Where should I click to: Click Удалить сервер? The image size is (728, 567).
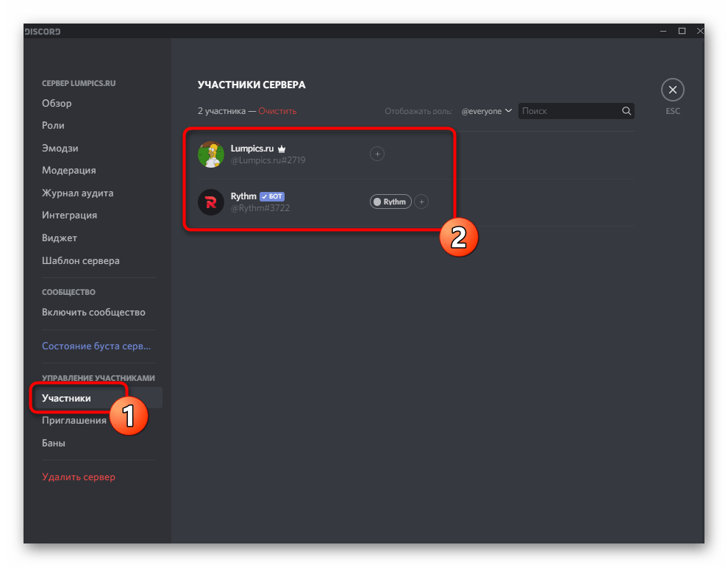pyautogui.click(x=78, y=477)
